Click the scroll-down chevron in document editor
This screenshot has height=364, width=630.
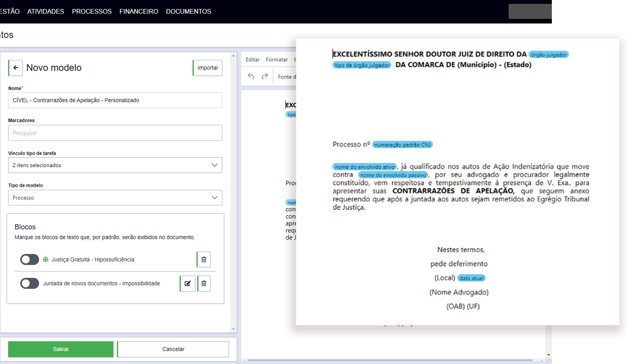pos(549,355)
